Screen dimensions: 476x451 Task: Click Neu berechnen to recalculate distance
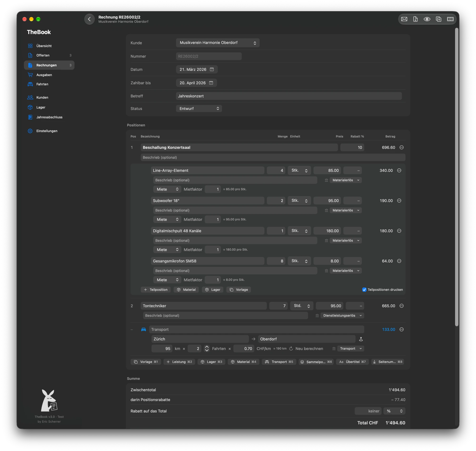tap(306, 349)
